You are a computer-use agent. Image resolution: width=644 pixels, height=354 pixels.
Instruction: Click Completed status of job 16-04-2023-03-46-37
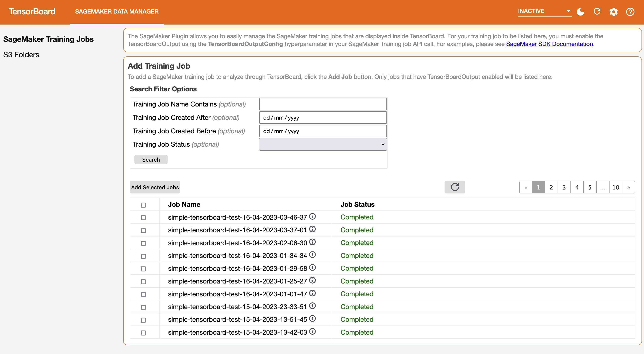(357, 217)
